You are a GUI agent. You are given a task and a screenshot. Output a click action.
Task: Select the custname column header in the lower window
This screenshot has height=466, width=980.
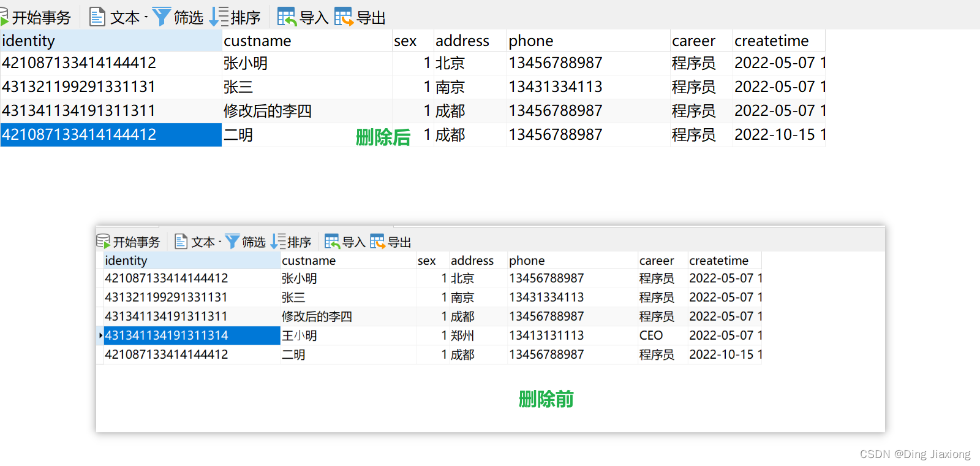[x=349, y=261]
